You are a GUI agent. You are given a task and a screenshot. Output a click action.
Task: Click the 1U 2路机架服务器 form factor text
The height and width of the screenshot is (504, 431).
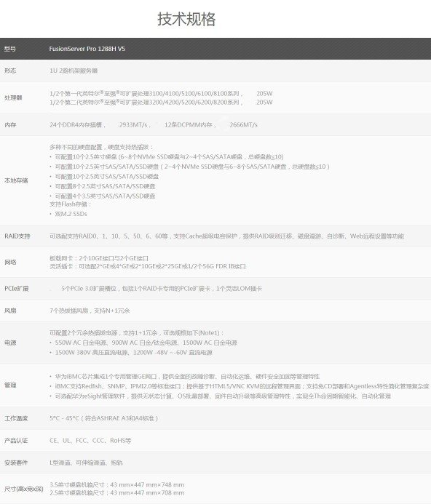[74, 71]
